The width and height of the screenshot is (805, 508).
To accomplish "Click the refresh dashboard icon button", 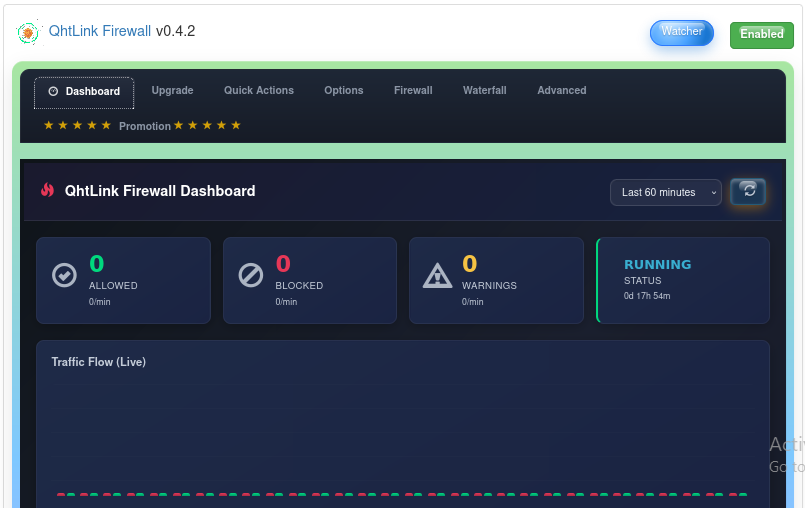I will [748, 192].
